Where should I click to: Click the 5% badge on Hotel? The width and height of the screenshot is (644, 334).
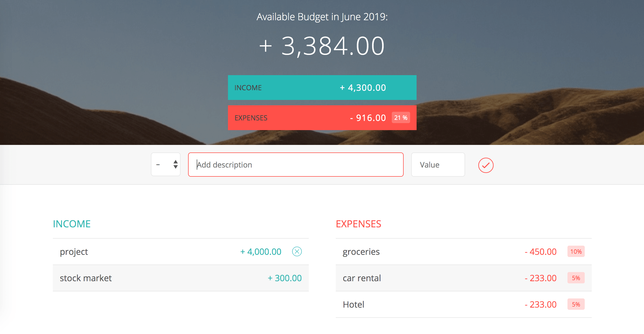576,304
